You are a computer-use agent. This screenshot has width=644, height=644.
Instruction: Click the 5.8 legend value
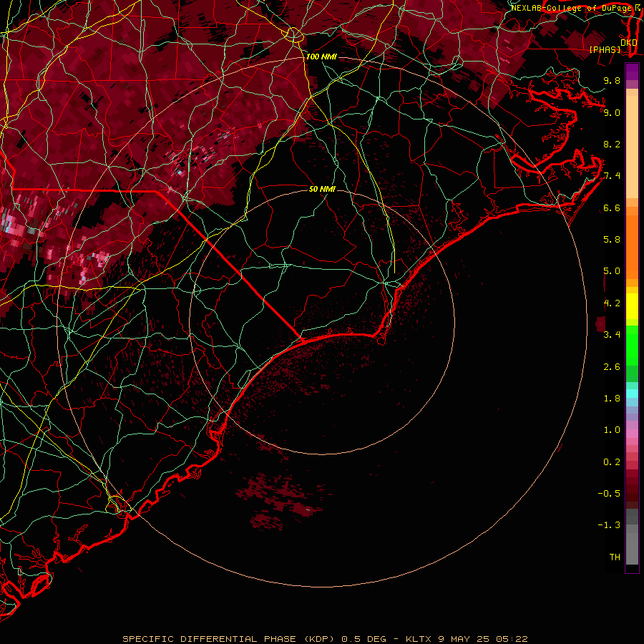(612, 240)
